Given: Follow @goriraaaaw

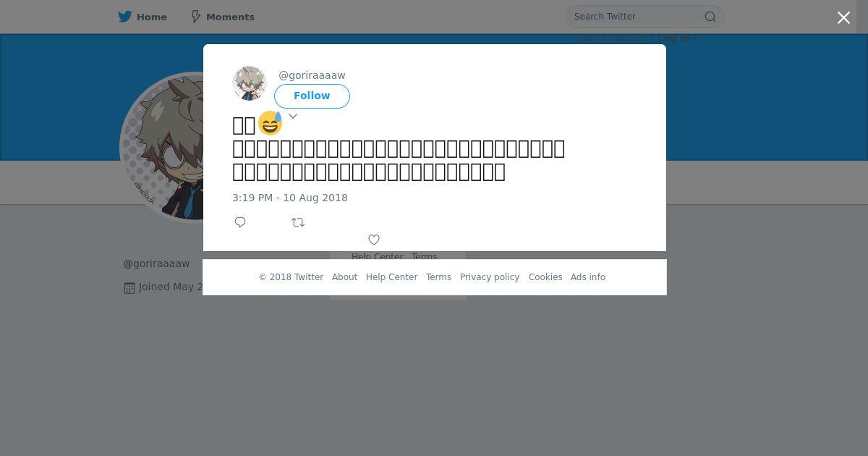Looking at the screenshot, I should 312,96.
